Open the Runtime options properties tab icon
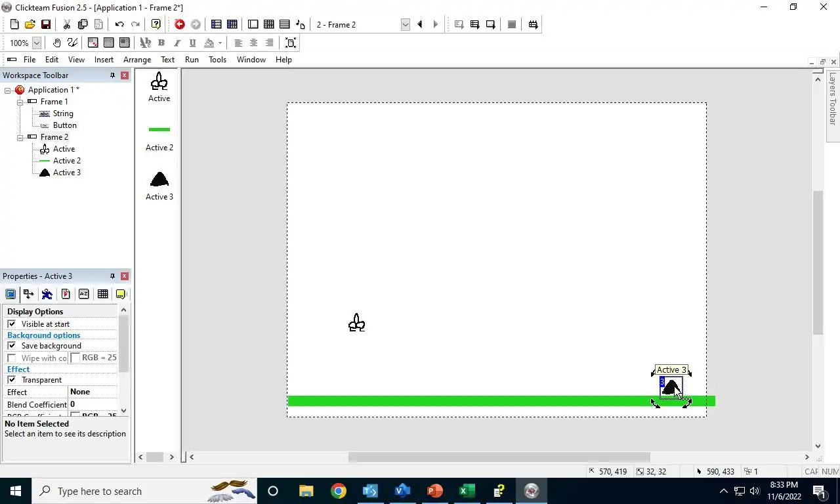840x504 pixels. (x=66, y=294)
